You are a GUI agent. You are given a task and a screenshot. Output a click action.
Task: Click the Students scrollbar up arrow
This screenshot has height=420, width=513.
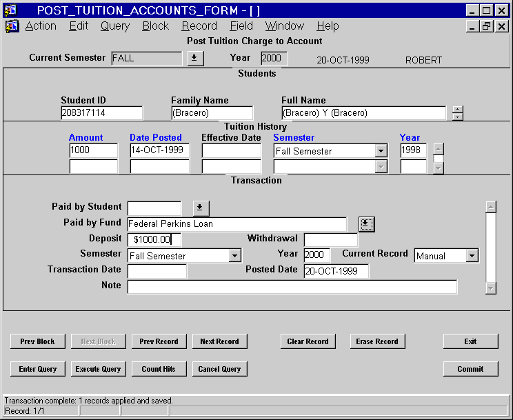pyautogui.click(x=458, y=110)
